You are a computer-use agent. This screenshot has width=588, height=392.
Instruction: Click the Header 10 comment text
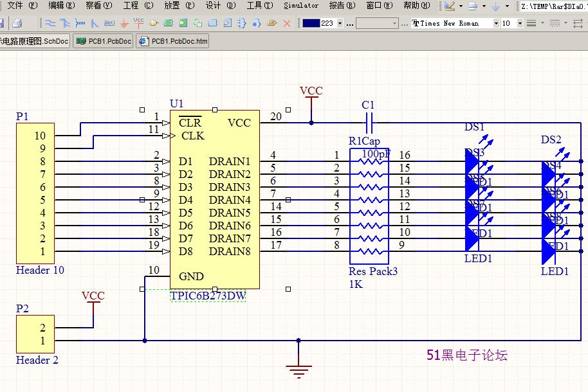pos(40,270)
